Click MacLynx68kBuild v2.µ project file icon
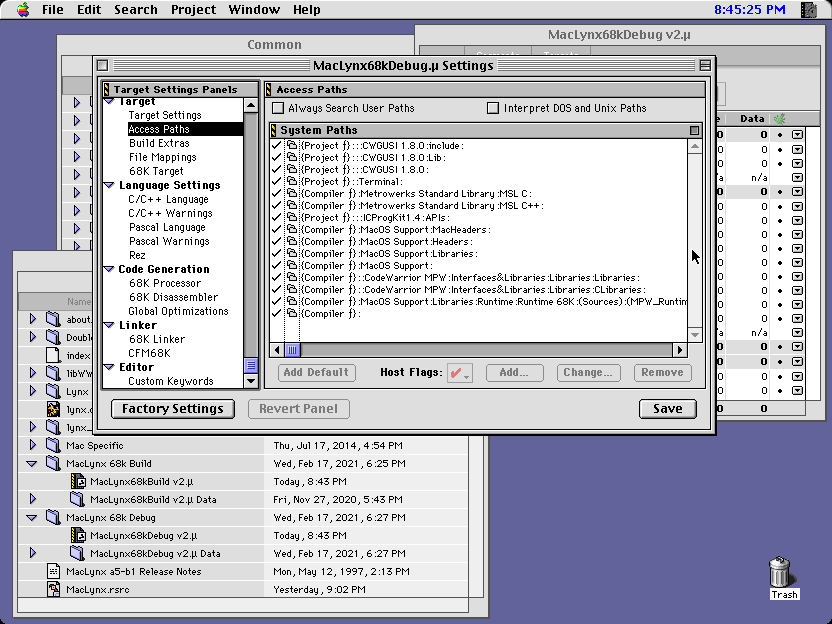The width and height of the screenshot is (832, 624). pos(79,481)
